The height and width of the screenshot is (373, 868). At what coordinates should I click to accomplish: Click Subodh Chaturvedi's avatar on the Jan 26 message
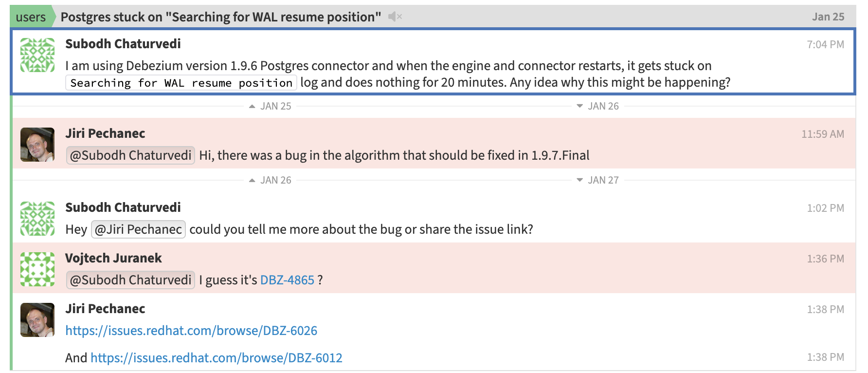point(36,218)
